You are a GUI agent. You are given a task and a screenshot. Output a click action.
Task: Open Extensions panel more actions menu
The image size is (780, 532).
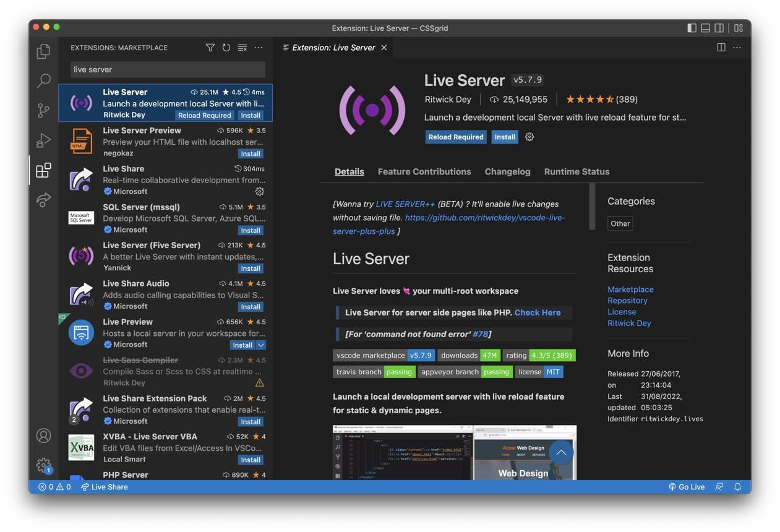click(x=259, y=48)
